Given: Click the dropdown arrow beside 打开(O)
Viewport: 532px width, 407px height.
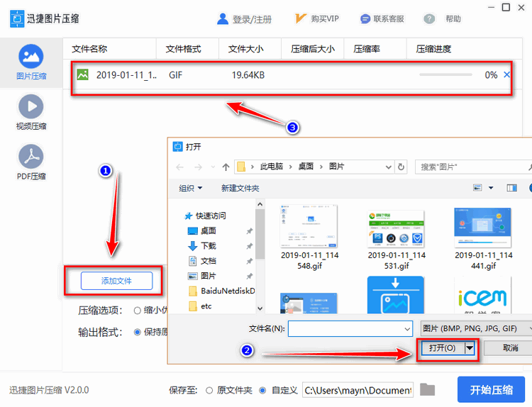Looking at the screenshot, I should pos(470,348).
